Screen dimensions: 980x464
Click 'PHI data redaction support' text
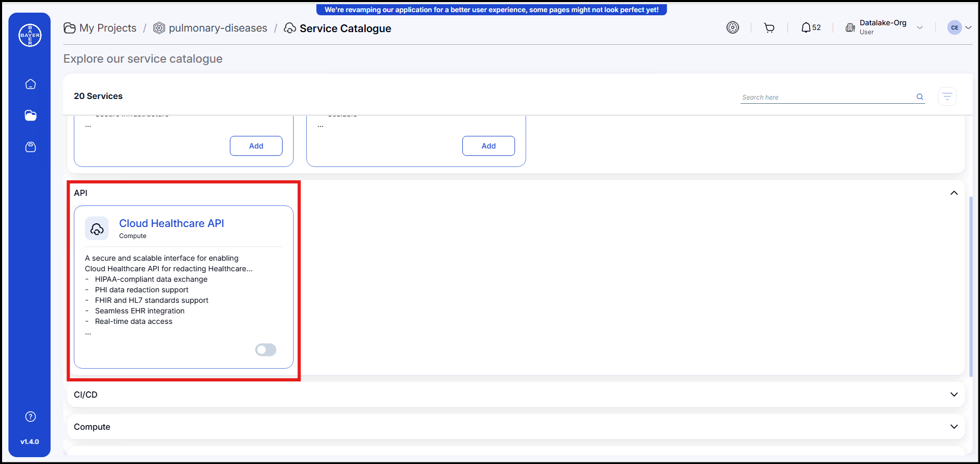click(142, 290)
